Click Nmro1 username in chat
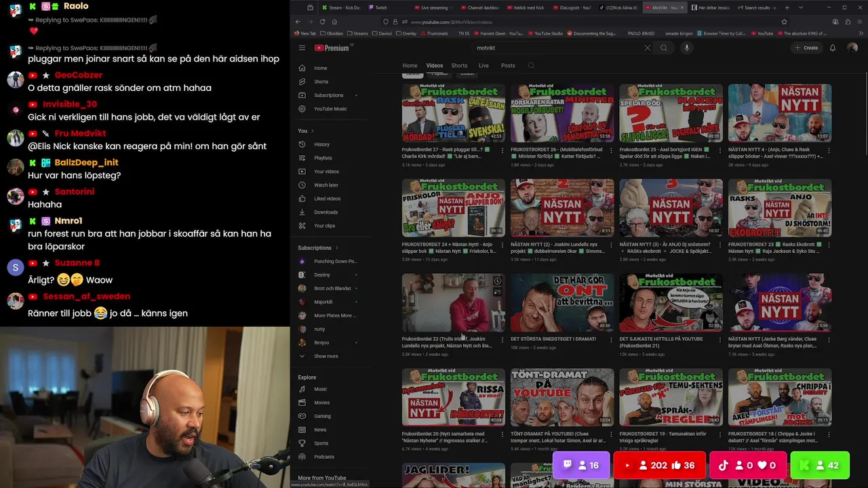Image resolution: width=868 pixels, height=488 pixels. pos(68,221)
